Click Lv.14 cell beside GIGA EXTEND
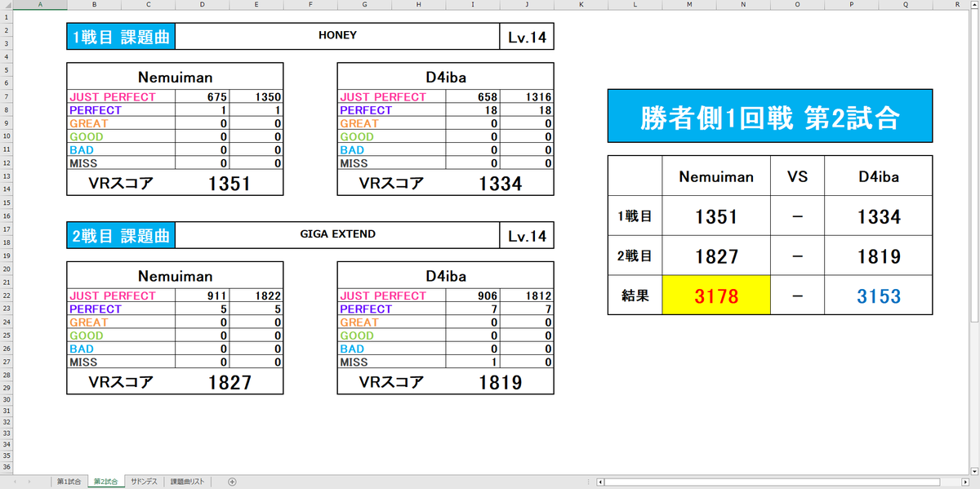Image resolution: width=980 pixels, height=489 pixels. (527, 235)
